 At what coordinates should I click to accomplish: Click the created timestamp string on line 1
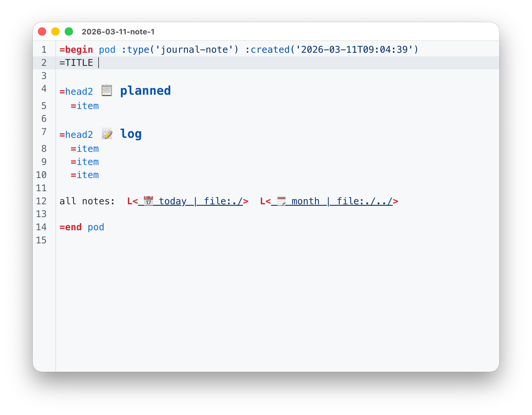pos(354,50)
